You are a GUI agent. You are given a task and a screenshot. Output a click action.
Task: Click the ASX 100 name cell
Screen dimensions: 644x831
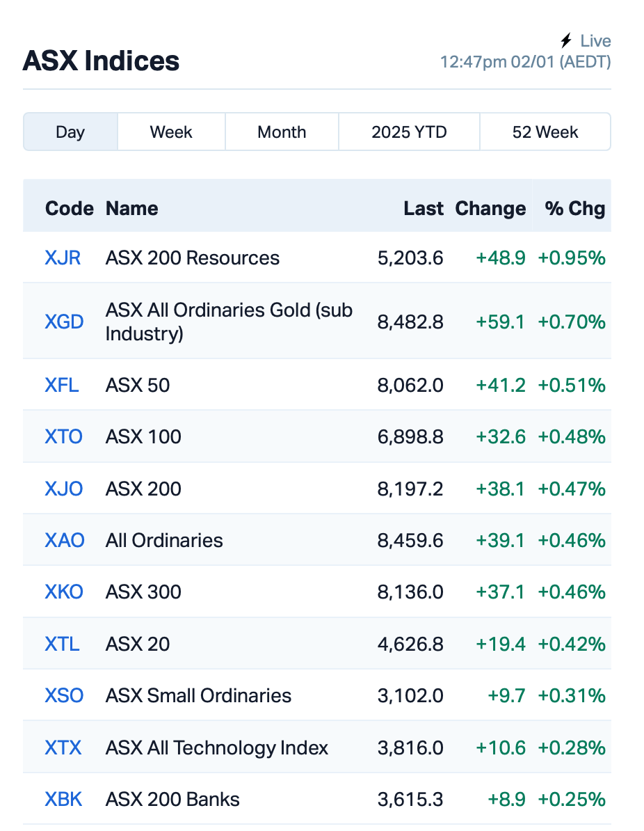pyautogui.click(x=143, y=436)
